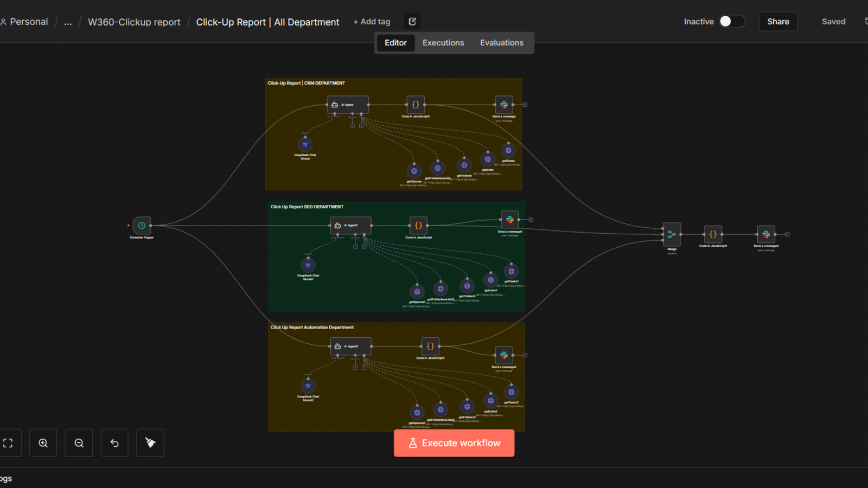Click the workflow title Click-Up Report All Department
The image size is (868, 488).
[267, 22]
